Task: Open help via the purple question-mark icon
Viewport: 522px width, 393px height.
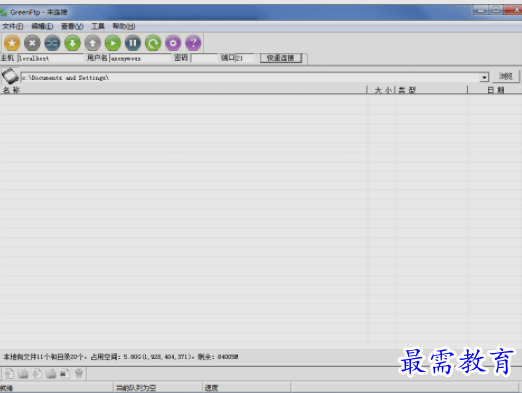Action: 193,43
